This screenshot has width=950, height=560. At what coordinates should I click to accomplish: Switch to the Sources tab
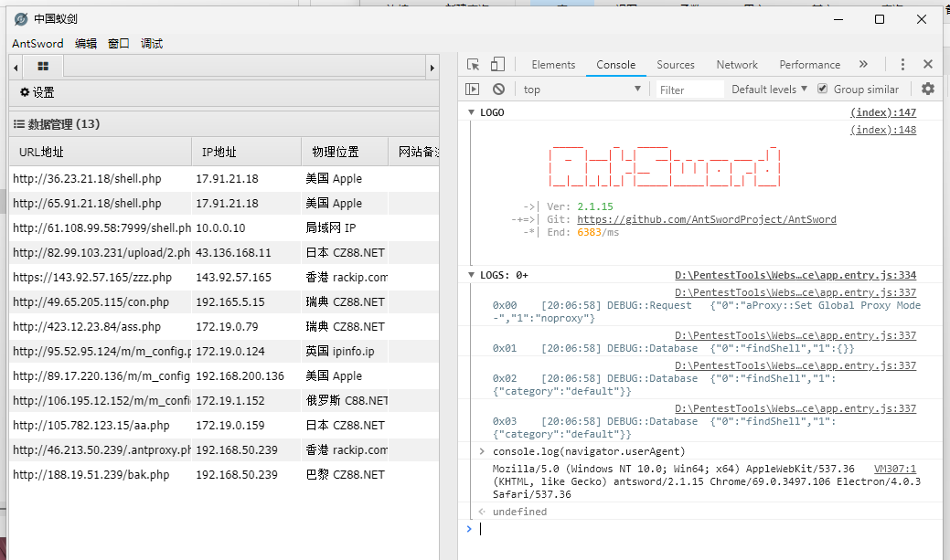point(676,65)
